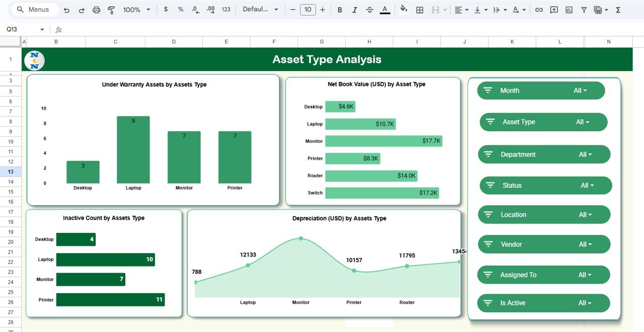Toggle bold formatting
The height and width of the screenshot is (332, 644).
[340, 10]
